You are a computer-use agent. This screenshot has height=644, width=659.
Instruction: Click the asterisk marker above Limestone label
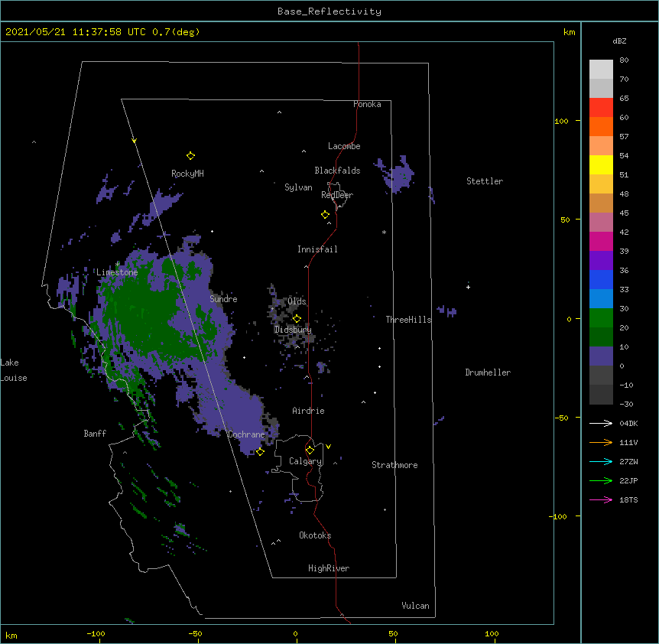point(117,264)
